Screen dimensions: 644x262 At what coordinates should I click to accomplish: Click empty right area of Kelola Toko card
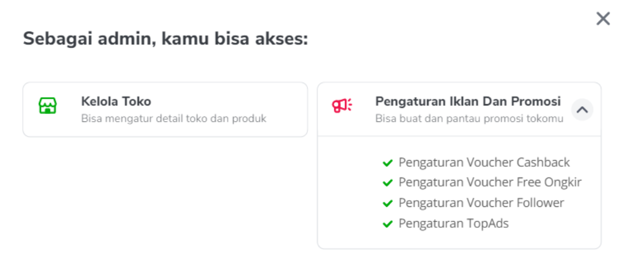tap(288, 109)
